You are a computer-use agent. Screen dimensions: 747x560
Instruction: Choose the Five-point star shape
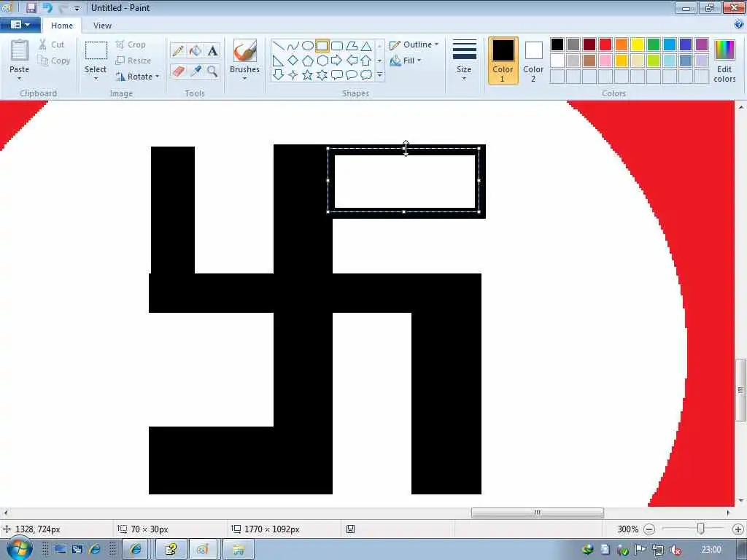[x=308, y=75]
